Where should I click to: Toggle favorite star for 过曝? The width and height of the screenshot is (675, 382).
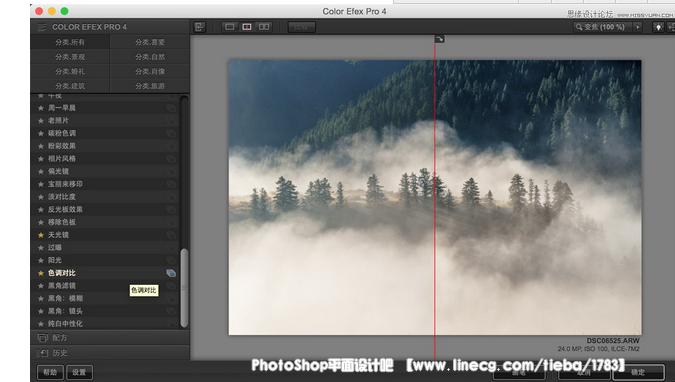[x=41, y=248]
